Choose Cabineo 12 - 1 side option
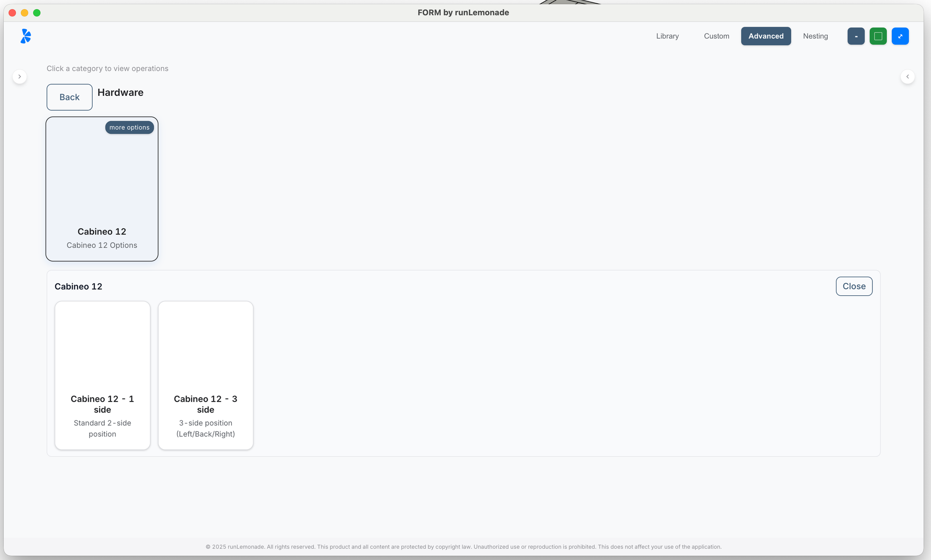Screen dimensions: 931x560 point(102,375)
